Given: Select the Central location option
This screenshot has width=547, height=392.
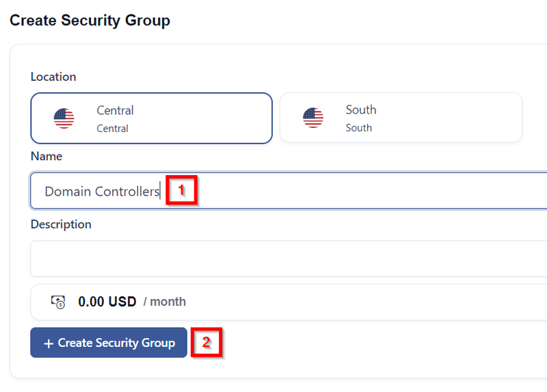Looking at the screenshot, I should tap(151, 118).
